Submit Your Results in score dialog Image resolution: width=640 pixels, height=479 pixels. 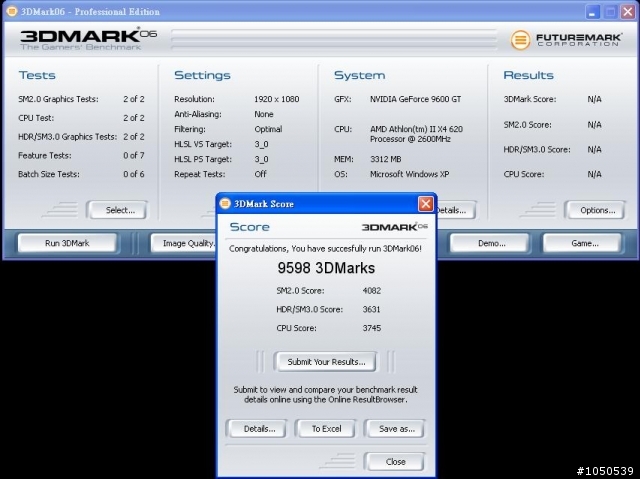tap(326, 362)
